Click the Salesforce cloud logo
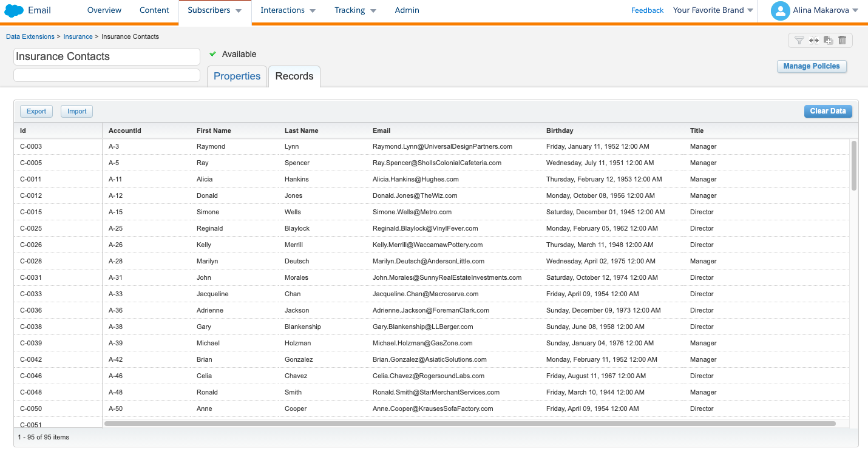 14,10
